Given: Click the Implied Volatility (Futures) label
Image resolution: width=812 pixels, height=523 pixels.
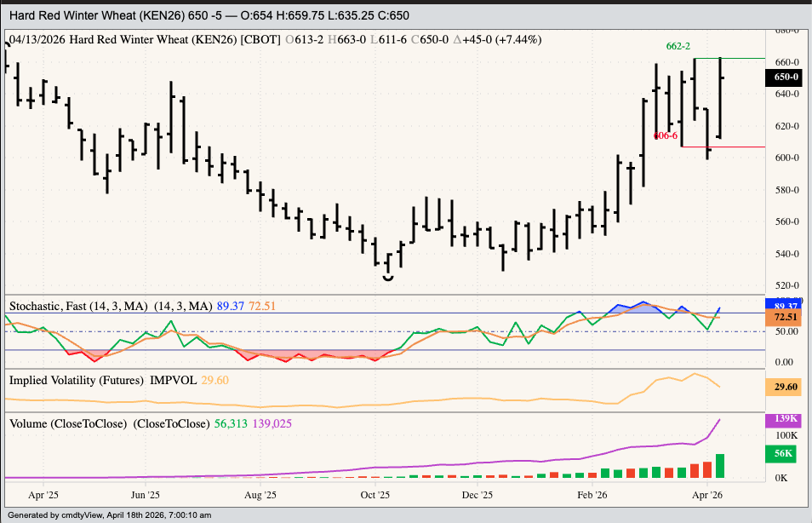Looking at the screenshot, I should [76, 380].
